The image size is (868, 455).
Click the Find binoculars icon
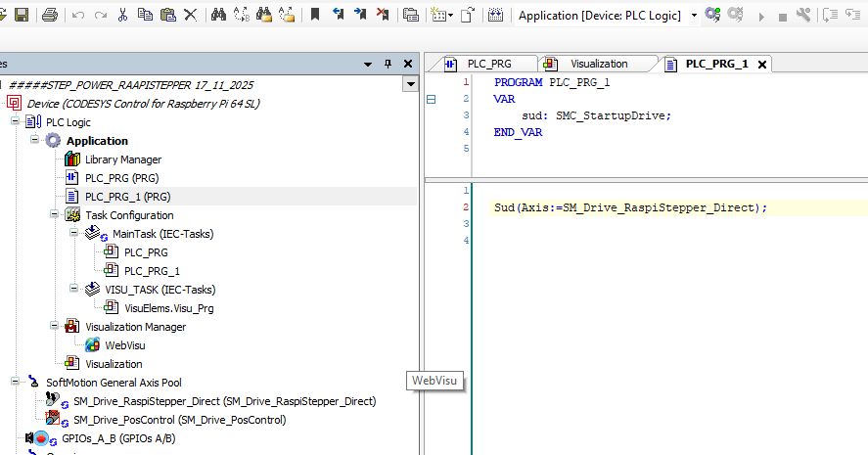click(218, 15)
